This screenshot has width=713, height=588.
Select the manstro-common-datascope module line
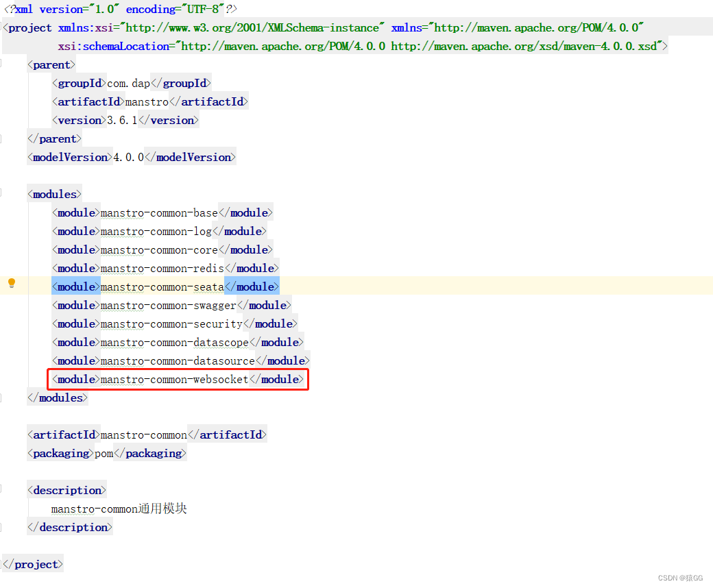pos(178,343)
